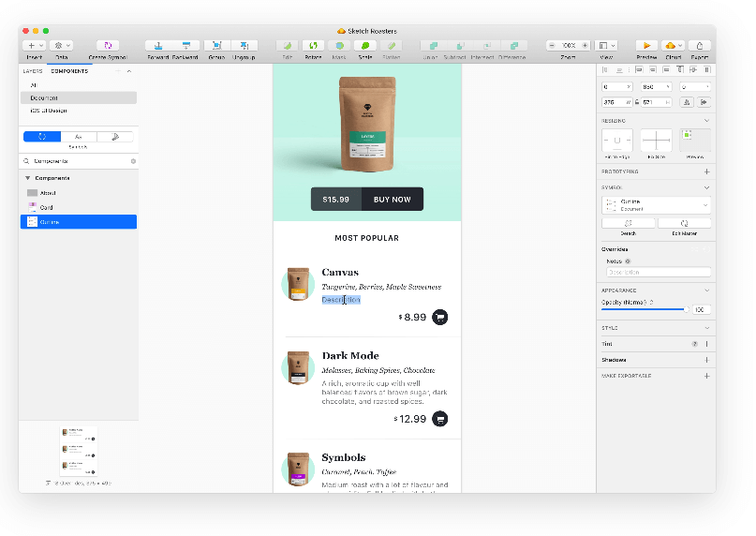The height and width of the screenshot is (536, 756).
Task: Switch to text styles filter segment
Action: pyautogui.click(x=79, y=137)
